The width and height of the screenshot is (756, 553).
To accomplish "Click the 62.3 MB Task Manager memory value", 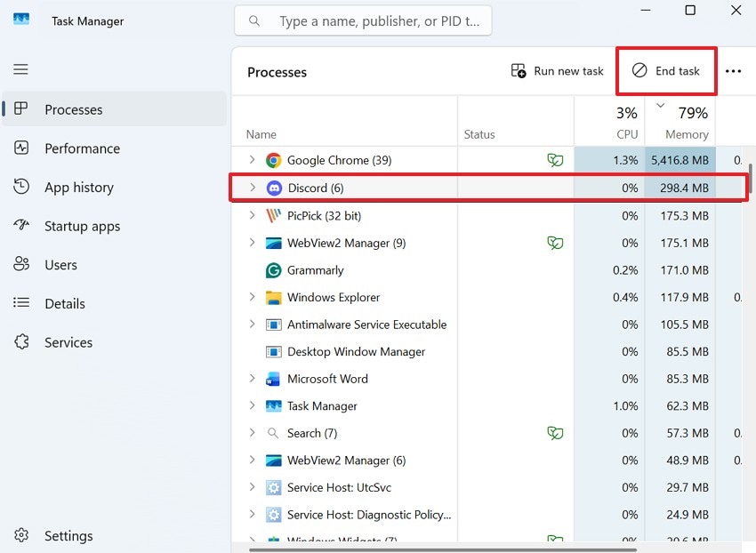I will coord(688,406).
